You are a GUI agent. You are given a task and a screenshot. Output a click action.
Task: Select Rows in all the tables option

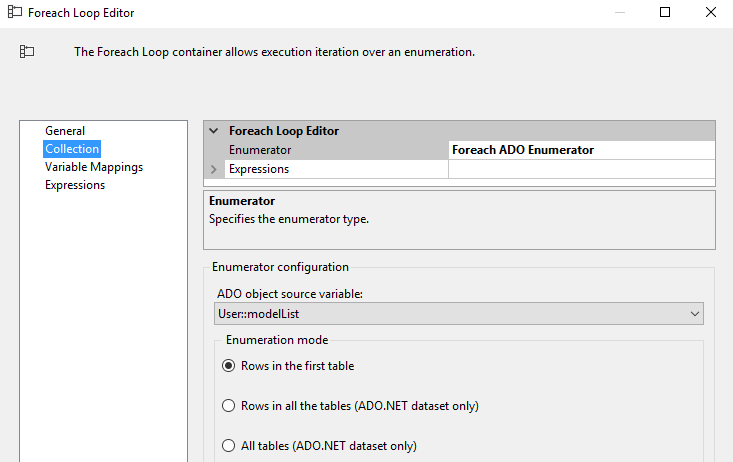click(x=228, y=406)
